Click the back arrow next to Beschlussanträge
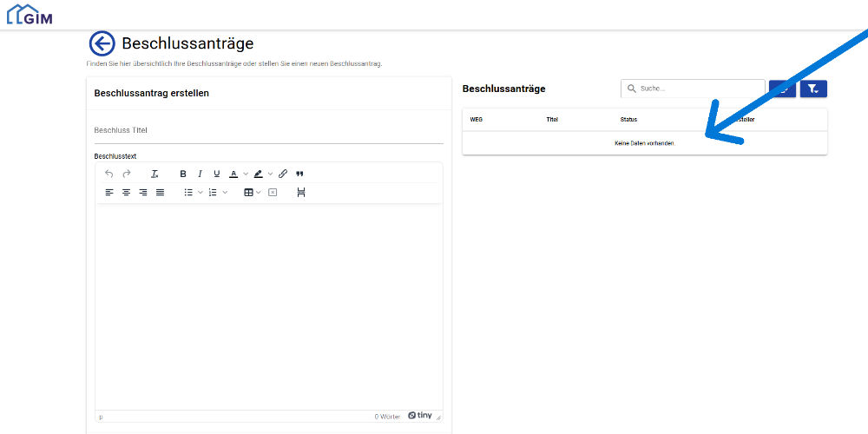Viewport: 868px width, 434px height. pos(102,43)
